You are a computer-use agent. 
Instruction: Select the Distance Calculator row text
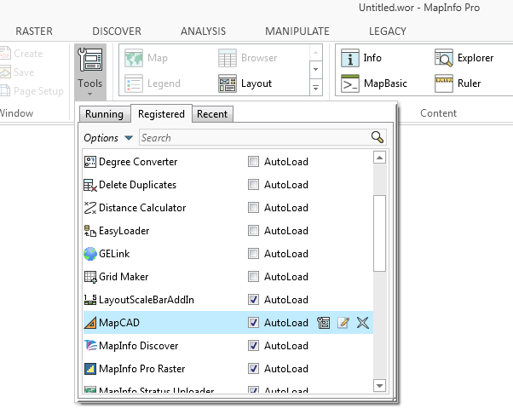click(142, 208)
